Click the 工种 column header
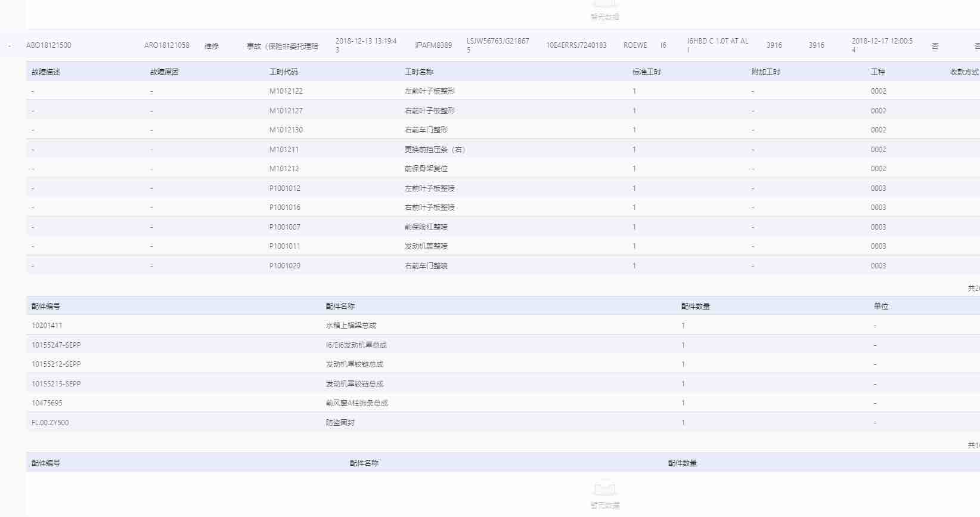This screenshot has width=980, height=517. (877, 72)
